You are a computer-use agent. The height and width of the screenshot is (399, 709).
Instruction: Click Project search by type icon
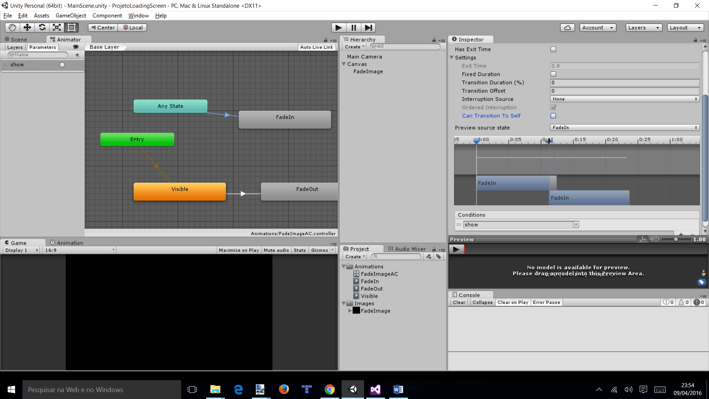pos(429,256)
